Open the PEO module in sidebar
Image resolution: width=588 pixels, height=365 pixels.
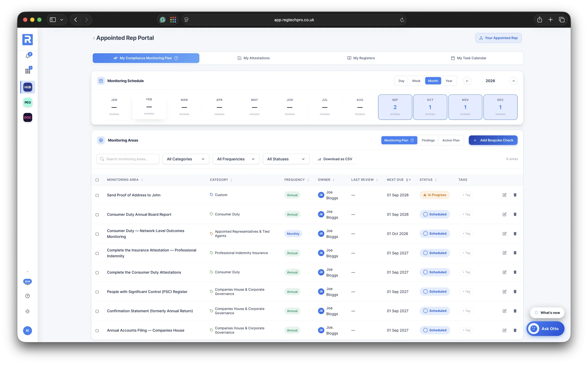click(28, 102)
